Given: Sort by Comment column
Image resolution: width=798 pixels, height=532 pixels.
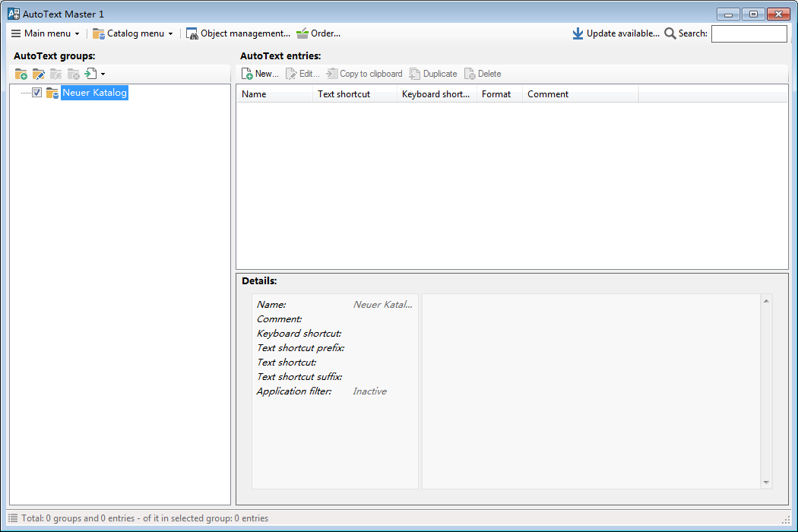Looking at the screenshot, I should coord(581,94).
